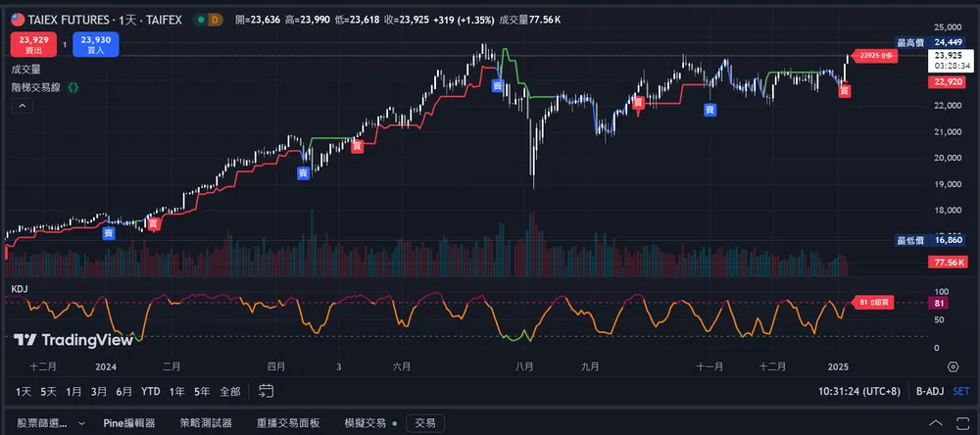The width and height of the screenshot is (980, 435).
Task: Set chart range to YTD
Action: click(150, 392)
